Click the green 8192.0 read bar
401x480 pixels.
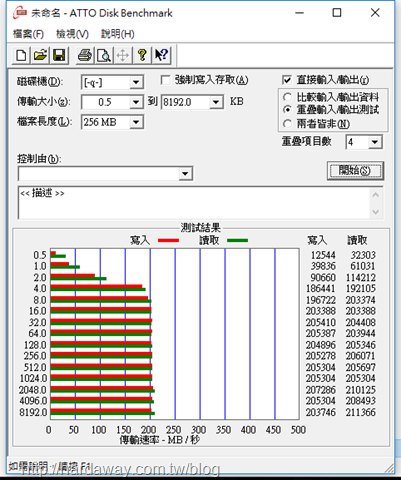click(102, 414)
